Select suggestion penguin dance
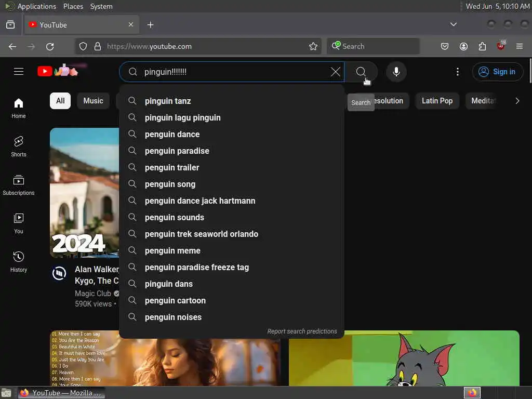The height and width of the screenshot is (399, 532). [x=232, y=134]
